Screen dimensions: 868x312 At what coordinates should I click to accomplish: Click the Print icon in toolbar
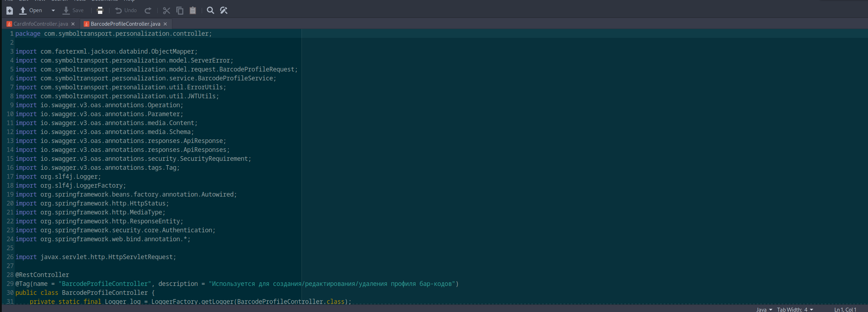(x=100, y=11)
